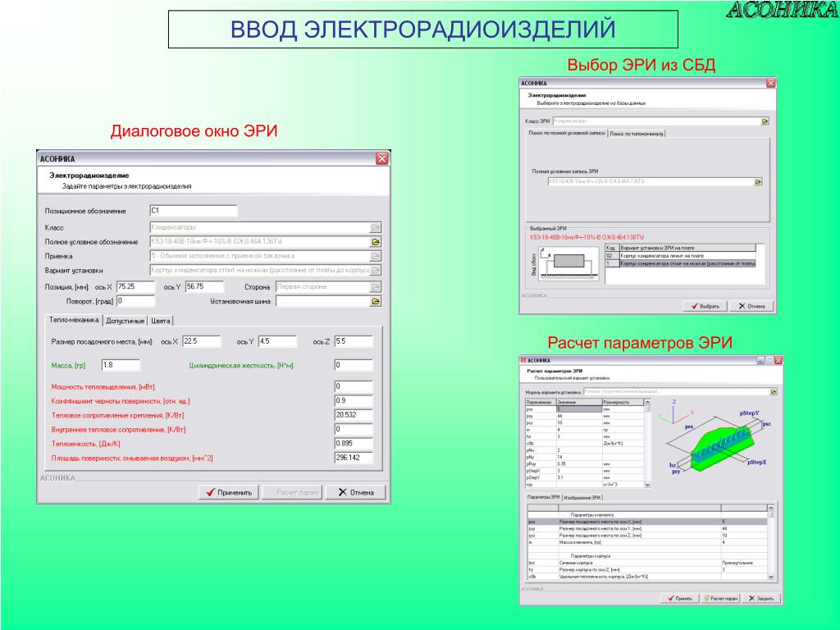Click the Теплоемкость field 0.895
The height and width of the screenshot is (630, 840).
tap(354, 444)
